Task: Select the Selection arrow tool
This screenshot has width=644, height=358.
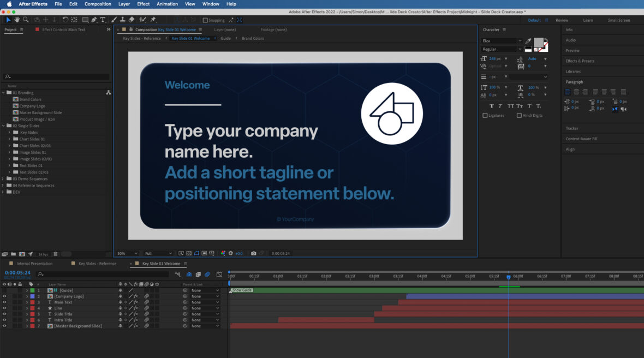Action: [8, 20]
